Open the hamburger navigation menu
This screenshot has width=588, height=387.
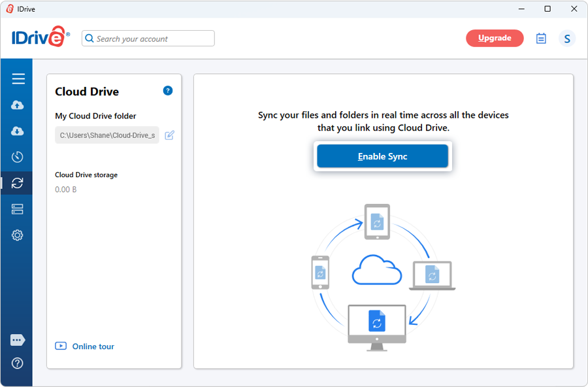click(x=18, y=78)
